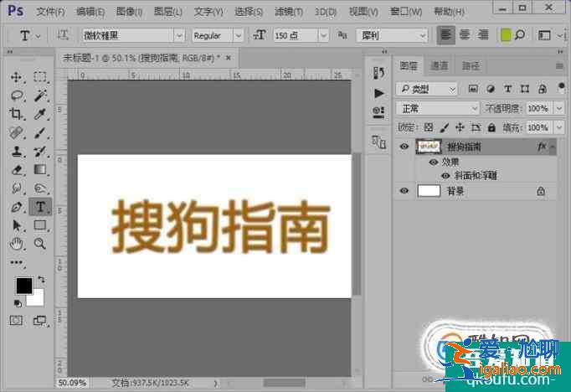Select the History Brush tool
Screen dimensions: 571x392
(x=40, y=152)
